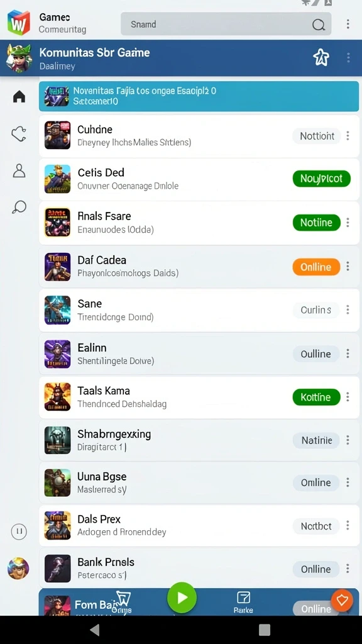Switch to the Rarke bottom tab
The height and width of the screenshot is (644, 362).
[243, 602]
